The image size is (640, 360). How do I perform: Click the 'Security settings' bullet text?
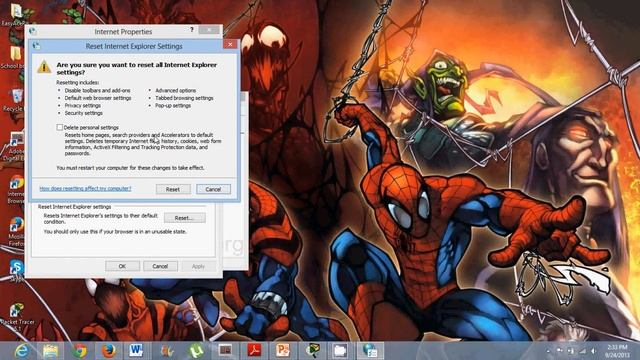(x=84, y=113)
